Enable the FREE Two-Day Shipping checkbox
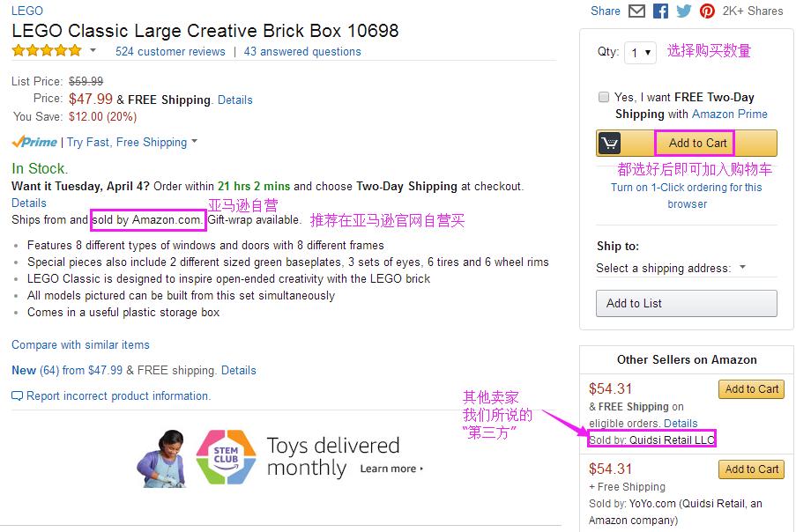The height and width of the screenshot is (532, 796). (603, 97)
